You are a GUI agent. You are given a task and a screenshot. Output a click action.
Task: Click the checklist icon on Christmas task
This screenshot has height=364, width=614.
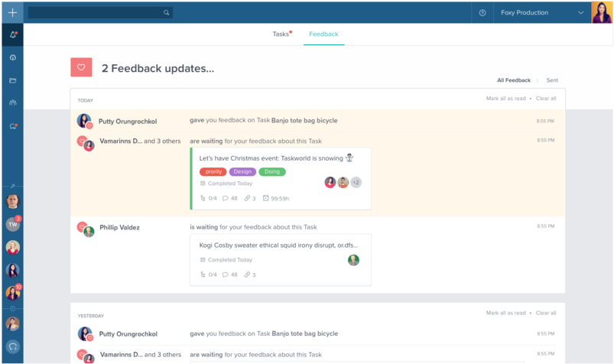coord(203,198)
